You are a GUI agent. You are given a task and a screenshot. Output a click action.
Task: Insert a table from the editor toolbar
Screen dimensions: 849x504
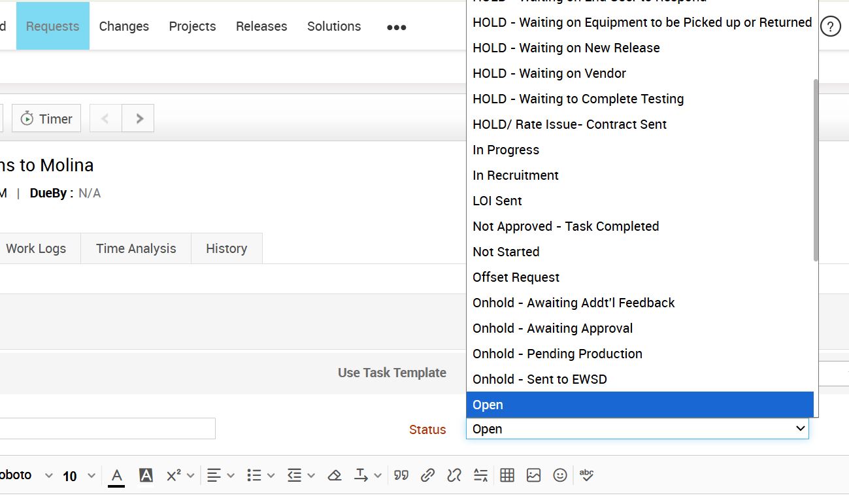click(507, 476)
